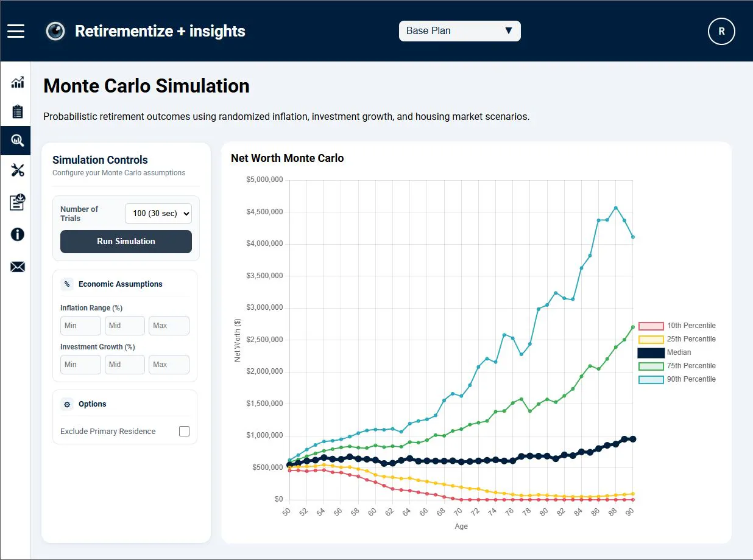Focus the Inflation Range Mid field
Screen dimensions: 753x560
pos(125,326)
